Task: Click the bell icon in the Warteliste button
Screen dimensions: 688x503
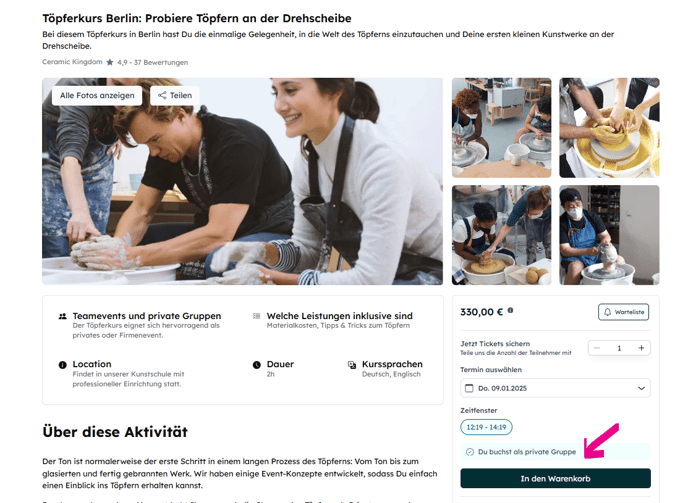Action: point(607,312)
